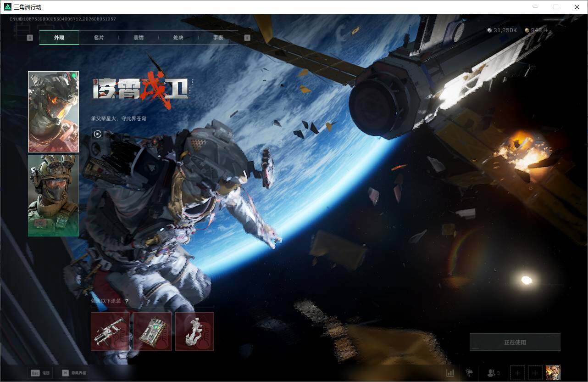The image size is (588, 382).
Task: Click the Q previous-tab key icon
Action: pos(30,38)
